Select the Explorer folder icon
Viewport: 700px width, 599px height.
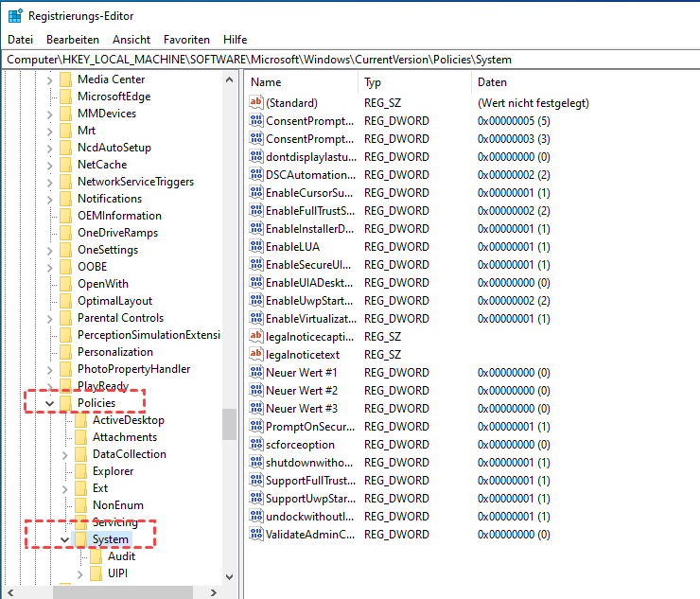click(80, 471)
